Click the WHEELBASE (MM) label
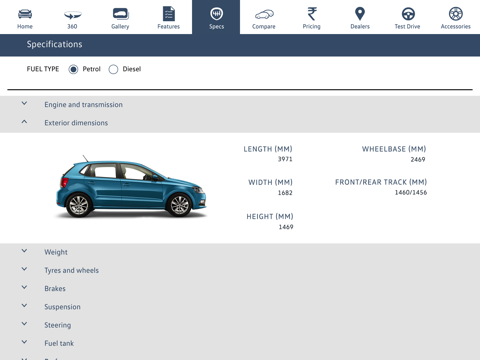The image size is (480, 360). point(394,149)
